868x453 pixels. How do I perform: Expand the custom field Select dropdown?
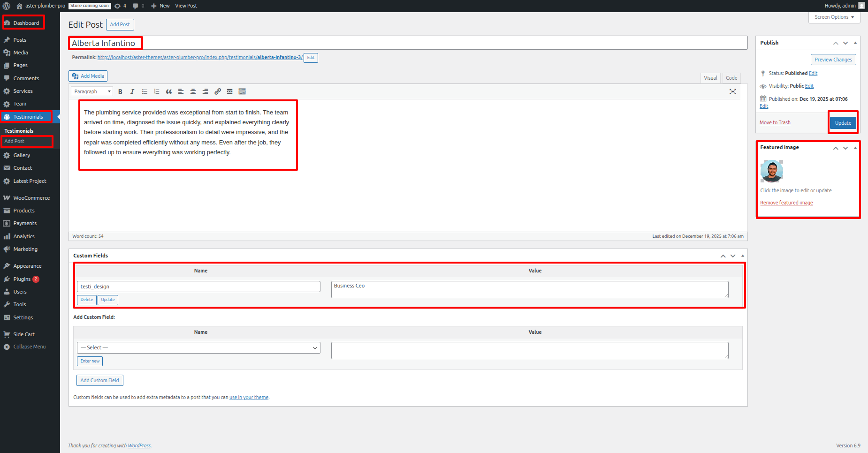pos(198,347)
